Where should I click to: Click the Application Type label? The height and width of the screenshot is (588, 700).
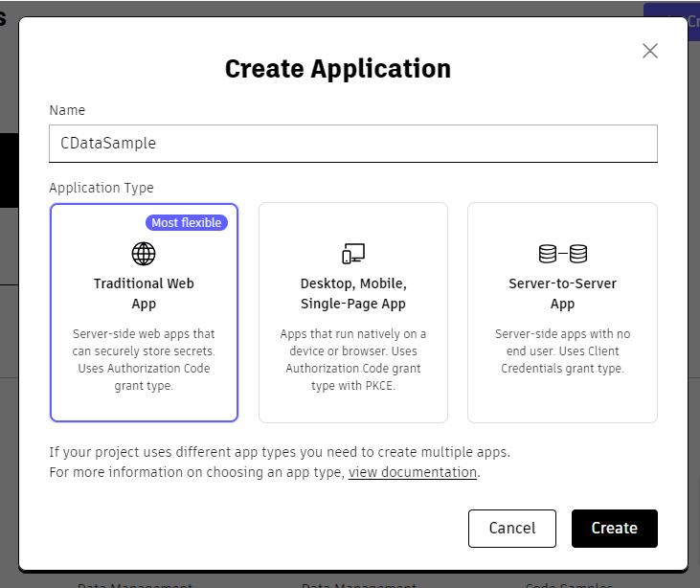point(102,188)
